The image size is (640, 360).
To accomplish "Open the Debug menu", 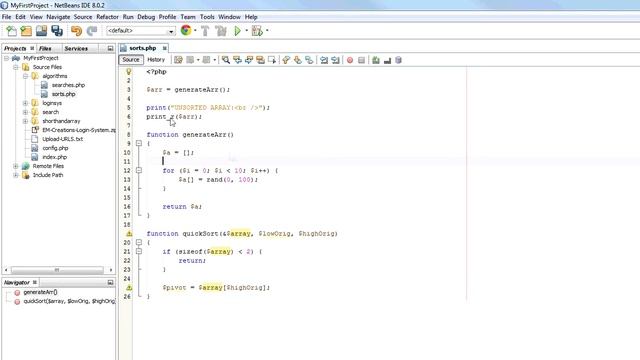I will [x=146, y=17].
